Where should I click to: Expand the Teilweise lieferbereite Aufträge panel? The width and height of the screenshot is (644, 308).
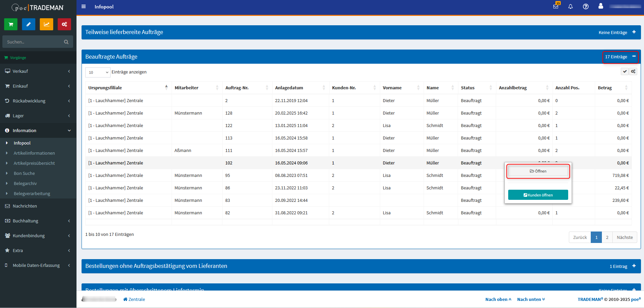click(634, 32)
